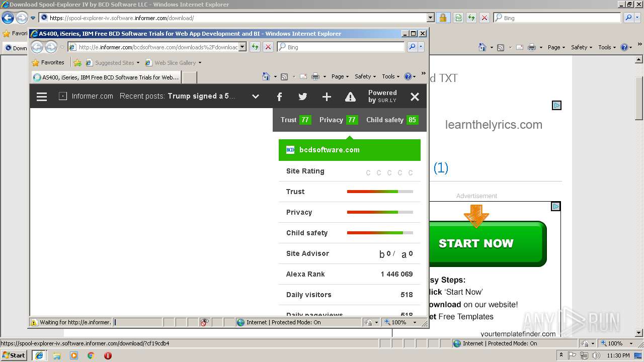Open the address bar dropdown in front window
The width and height of the screenshot is (644, 362).
tap(243, 47)
